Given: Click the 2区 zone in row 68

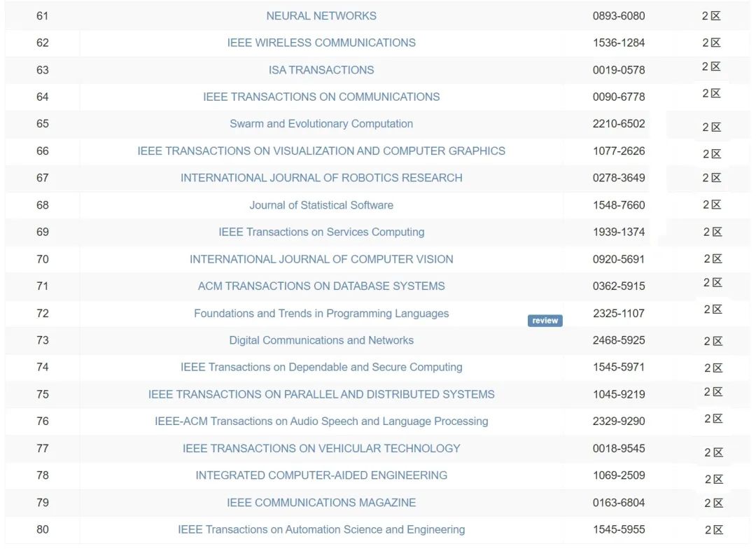Looking at the screenshot, I should (x=712, y=205).
